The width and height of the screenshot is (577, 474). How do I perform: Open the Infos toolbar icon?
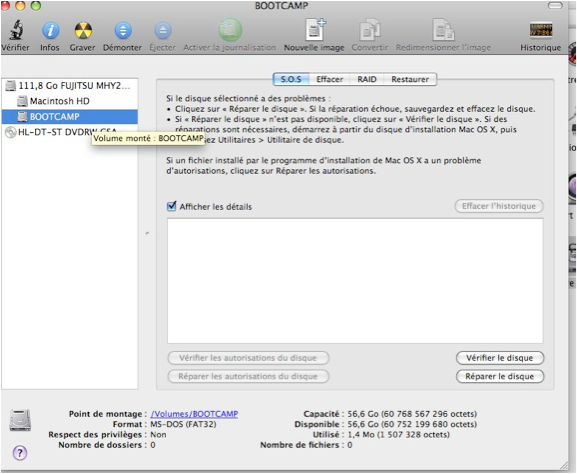click(50, 30)
